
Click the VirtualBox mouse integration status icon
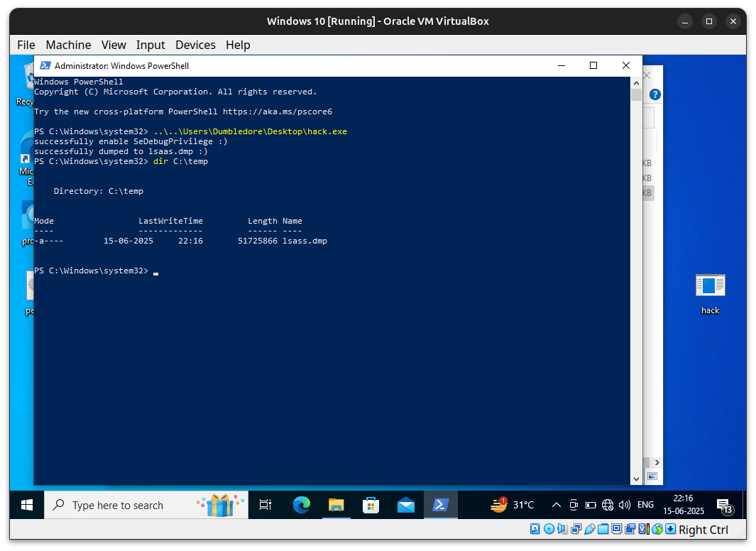[657, 529]
